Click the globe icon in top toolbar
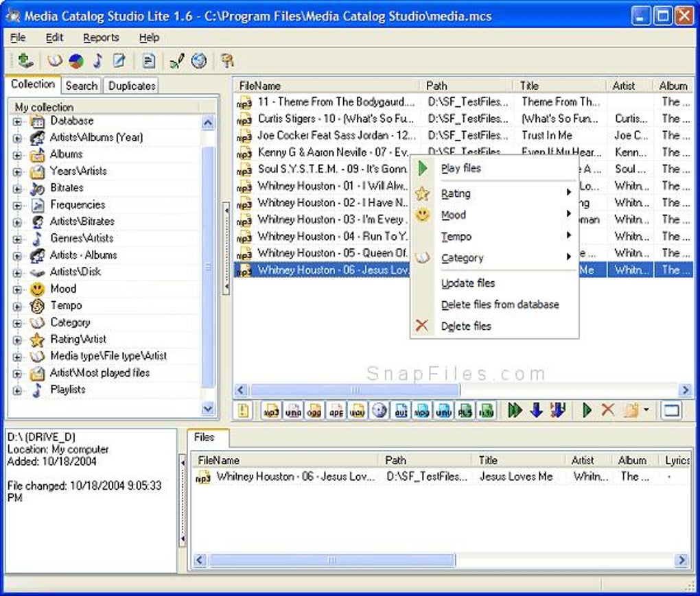The height and width of the screenshot is (596, 700). (199, 61)
